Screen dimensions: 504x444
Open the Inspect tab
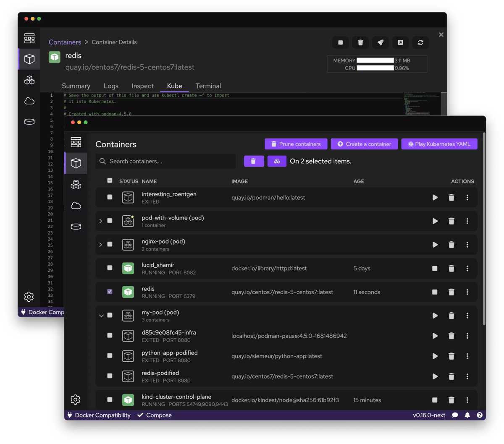[x=142, y=86]
